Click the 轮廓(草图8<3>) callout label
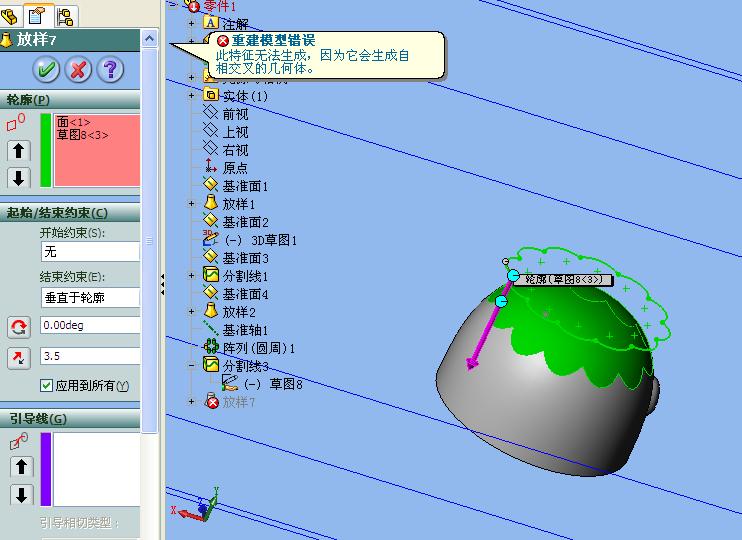Screen dimensions: 742x540 (x=564, y=280)
